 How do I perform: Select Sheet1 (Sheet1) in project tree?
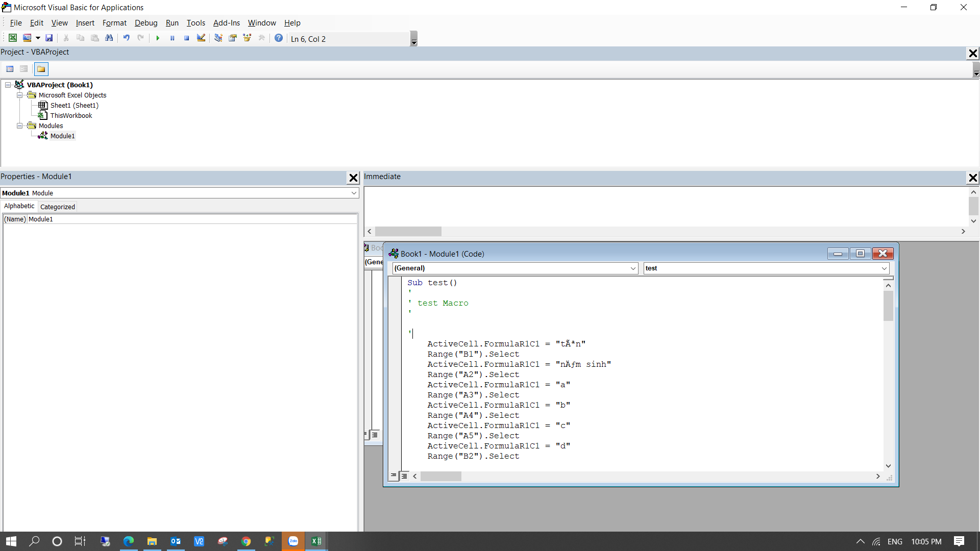[x=74, y=106]
